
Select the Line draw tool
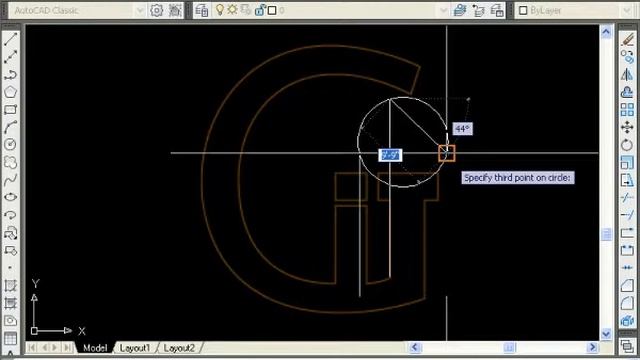tap(10, 39)
